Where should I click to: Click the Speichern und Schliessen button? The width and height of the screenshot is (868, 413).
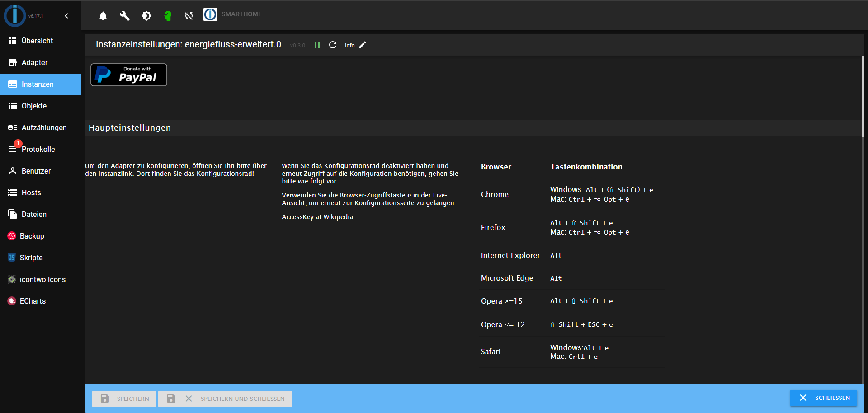[225, 399]
